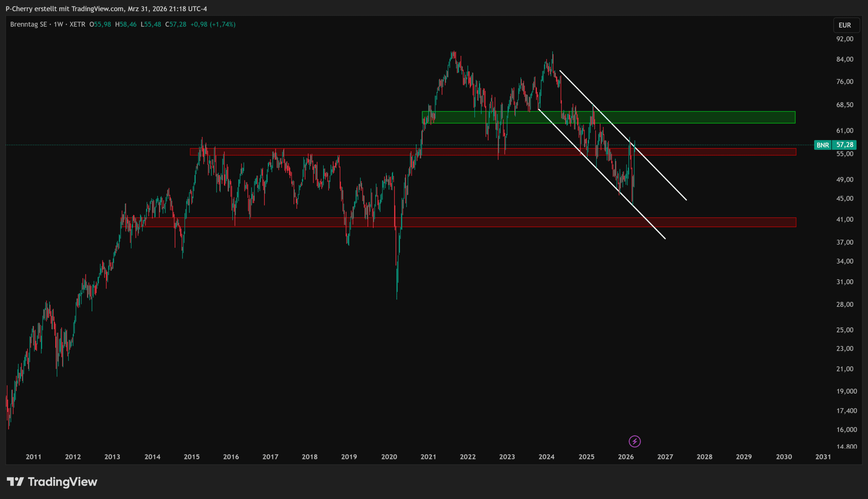Image resolution: width=868 pixels, height=499 pixels.
Task: Click the 14,800 price axis label
Action: pos(846,446)
